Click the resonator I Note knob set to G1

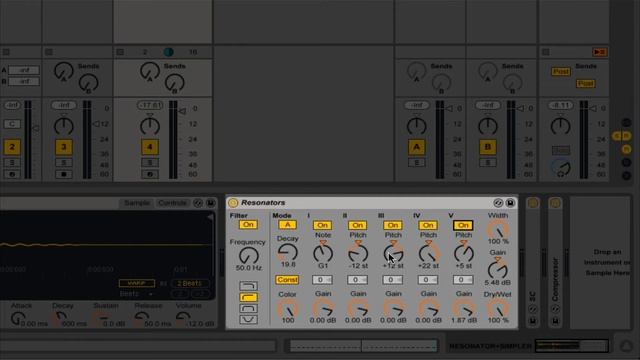pos(322,253)
